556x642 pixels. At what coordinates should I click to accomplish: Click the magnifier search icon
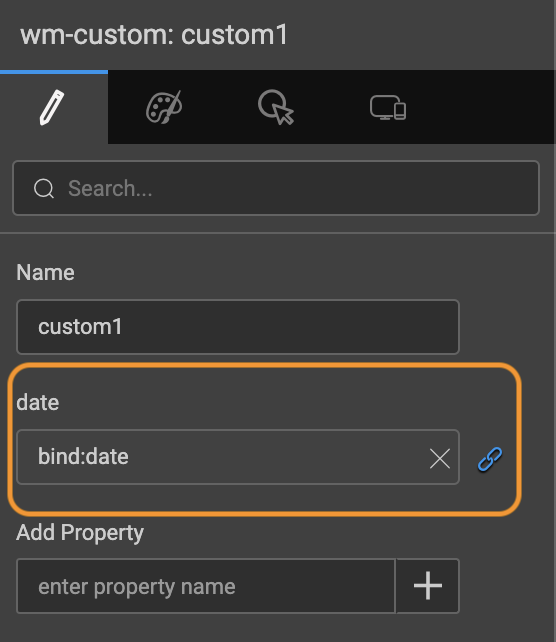click(x=44, y=188)
